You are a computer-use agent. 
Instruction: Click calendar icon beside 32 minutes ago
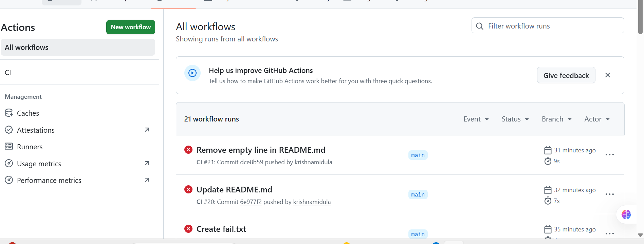click(x=548, y=190)
